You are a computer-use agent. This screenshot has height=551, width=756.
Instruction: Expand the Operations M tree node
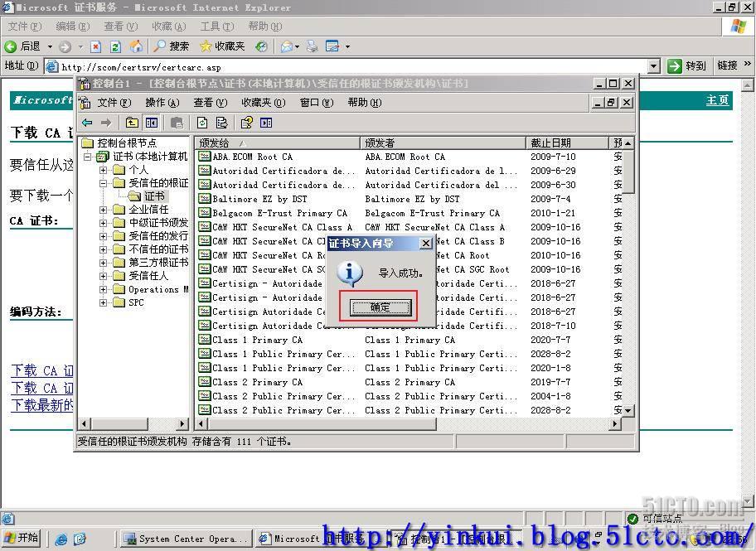(103, 289)
